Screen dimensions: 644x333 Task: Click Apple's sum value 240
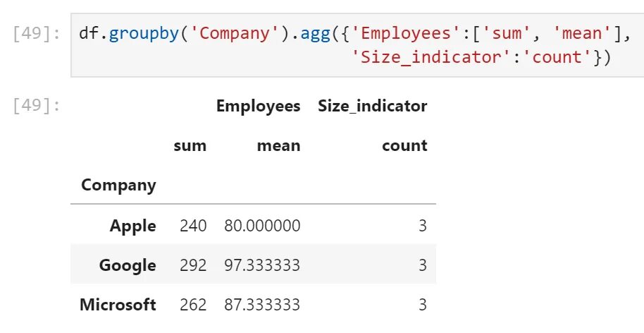[193, 226]
